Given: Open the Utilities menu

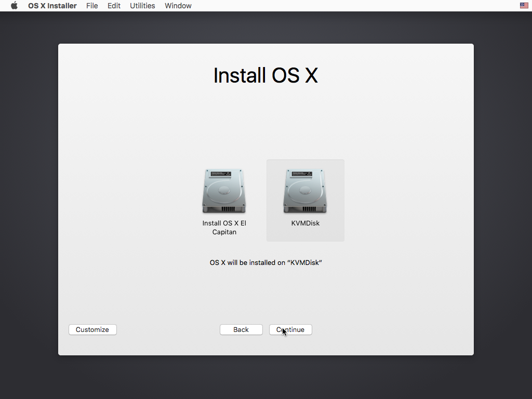Looking at the screenshot, I should 142,6.
